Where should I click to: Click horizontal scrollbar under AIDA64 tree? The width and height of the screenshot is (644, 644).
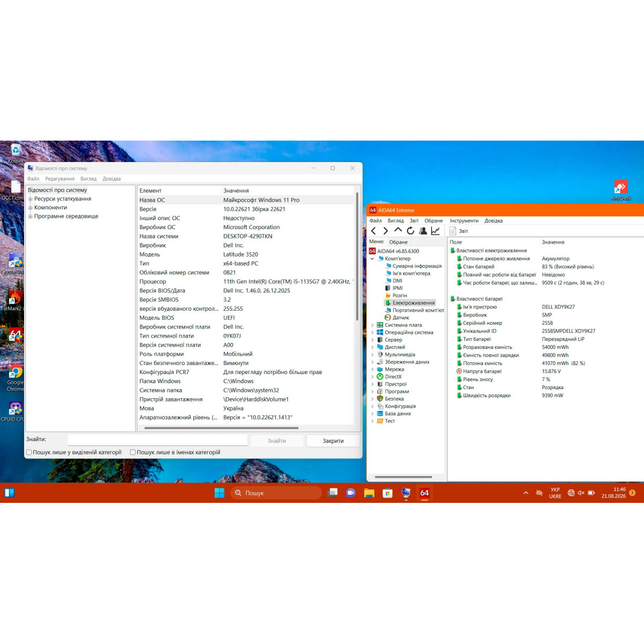(x=404, y=477)
